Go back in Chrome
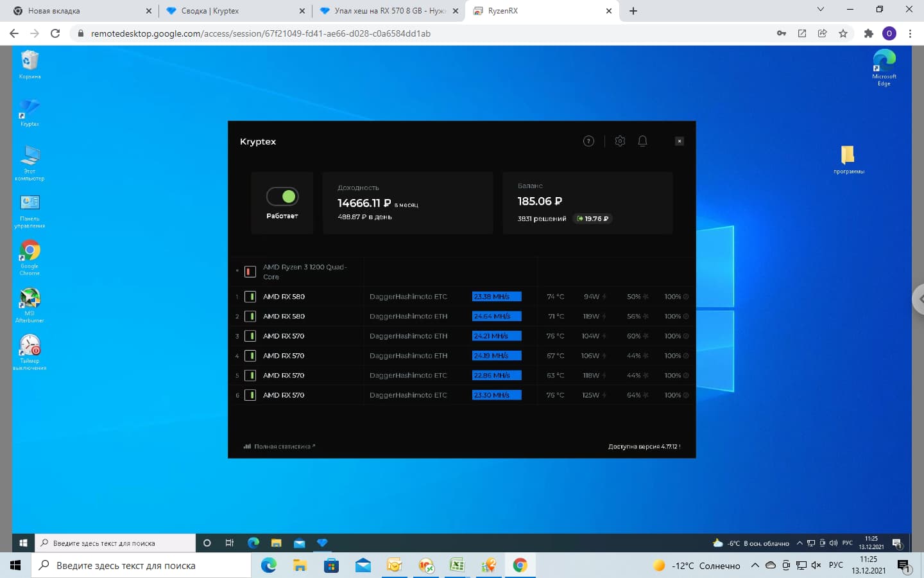The width and height of the screenshot is (924, 578). pyautogui.click(x=14, y=33)
